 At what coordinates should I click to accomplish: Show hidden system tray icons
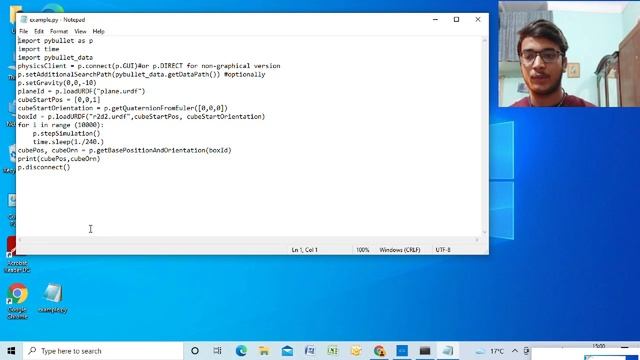tap(515, 351)
